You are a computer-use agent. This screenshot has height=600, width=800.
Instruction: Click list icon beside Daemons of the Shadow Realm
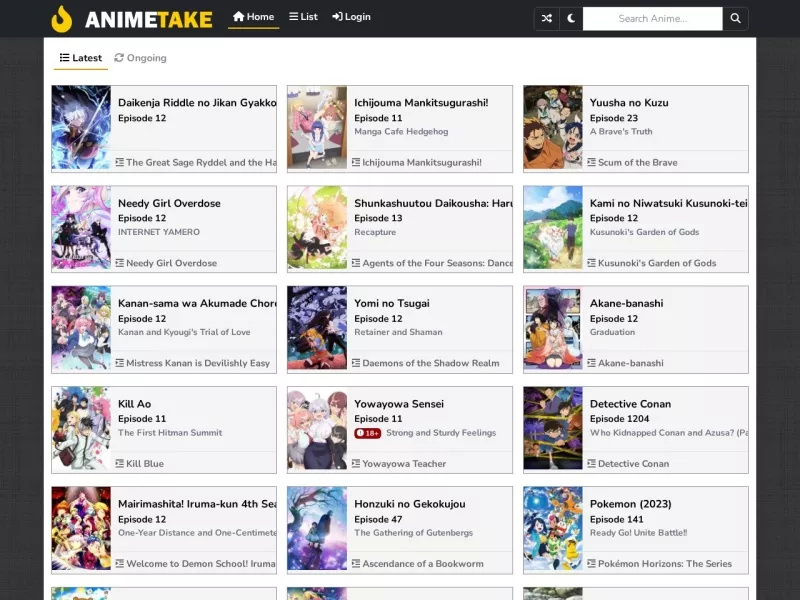(356, 363)
